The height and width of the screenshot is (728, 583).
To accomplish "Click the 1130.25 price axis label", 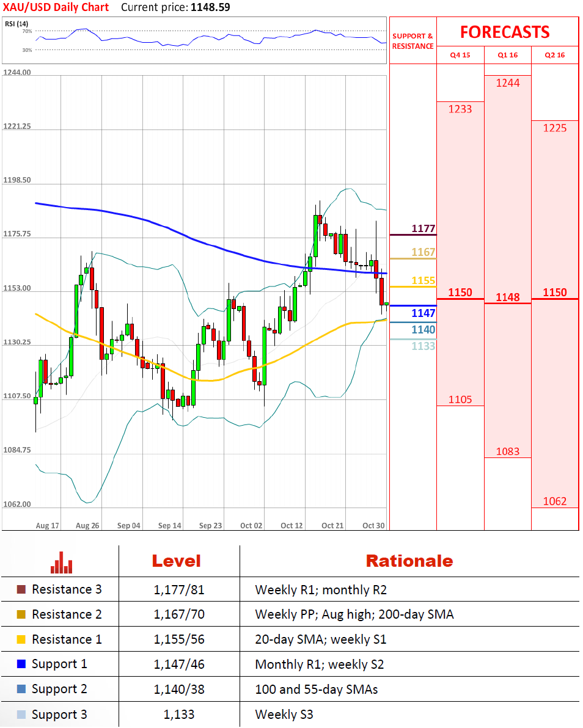I will [17, 342].
